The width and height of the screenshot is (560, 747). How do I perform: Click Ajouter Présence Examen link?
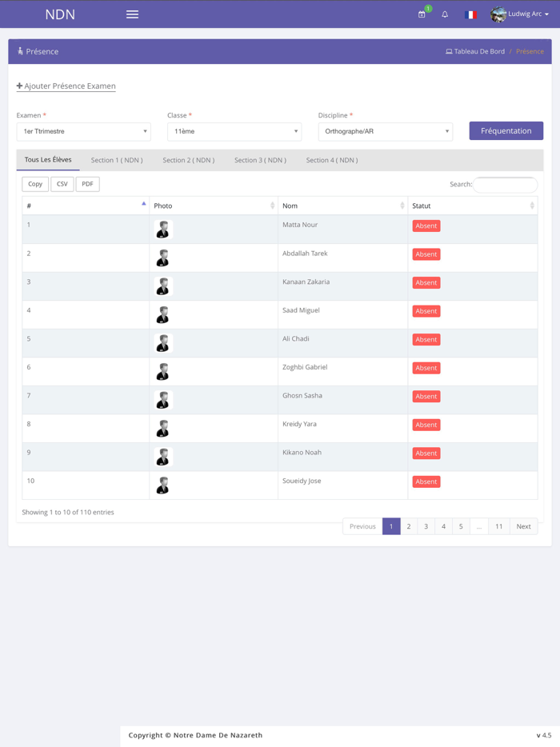[66, 86]
